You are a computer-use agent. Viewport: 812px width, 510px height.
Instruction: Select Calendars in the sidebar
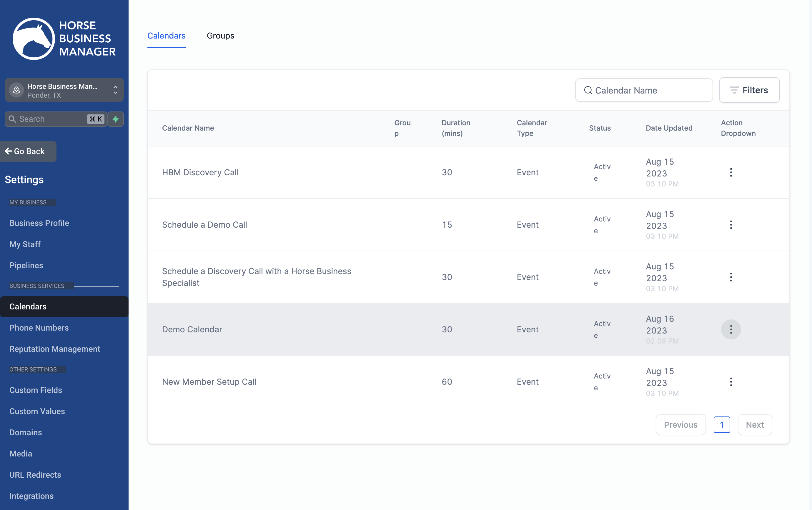pos(64,306)
